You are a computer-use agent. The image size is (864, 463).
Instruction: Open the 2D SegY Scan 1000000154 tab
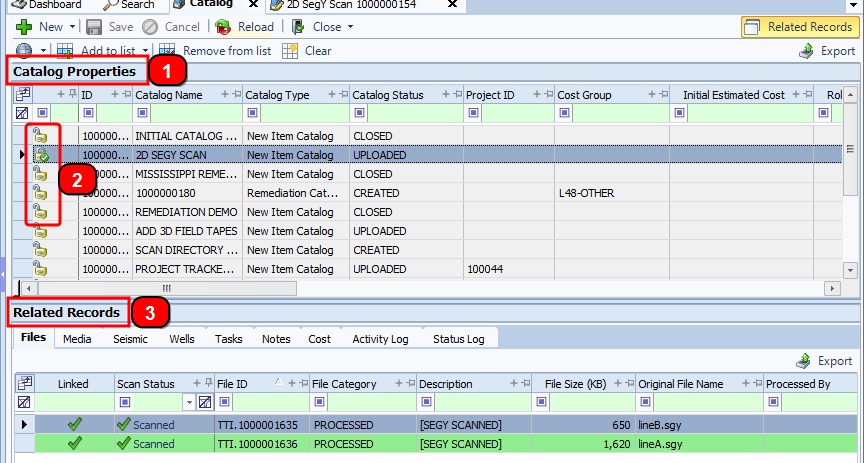[x=352, y=4]
